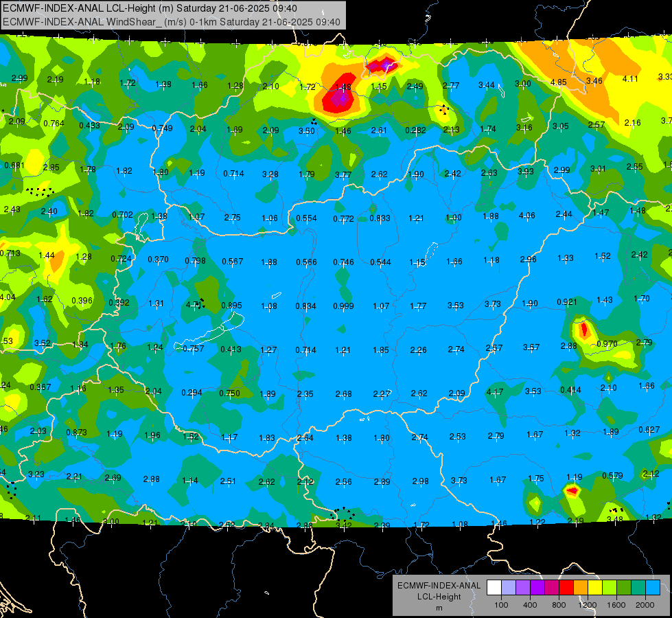Click the sky blue legend swatch
The image size is (672, 618).
(x=653, y=588)
